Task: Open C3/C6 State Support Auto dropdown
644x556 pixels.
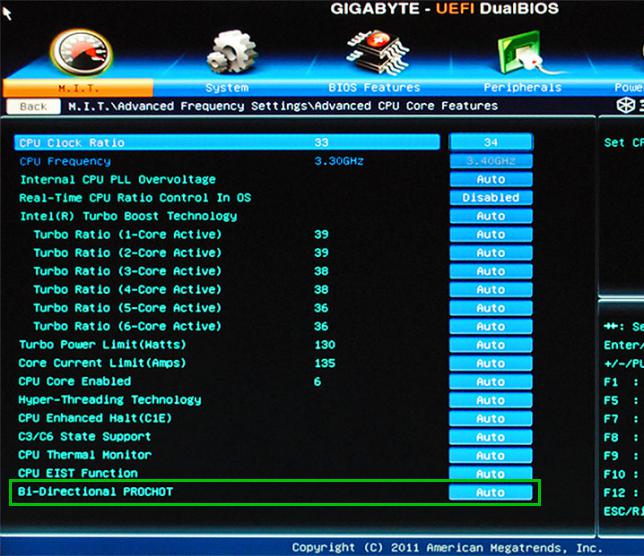Action: [x=491, y=437]
